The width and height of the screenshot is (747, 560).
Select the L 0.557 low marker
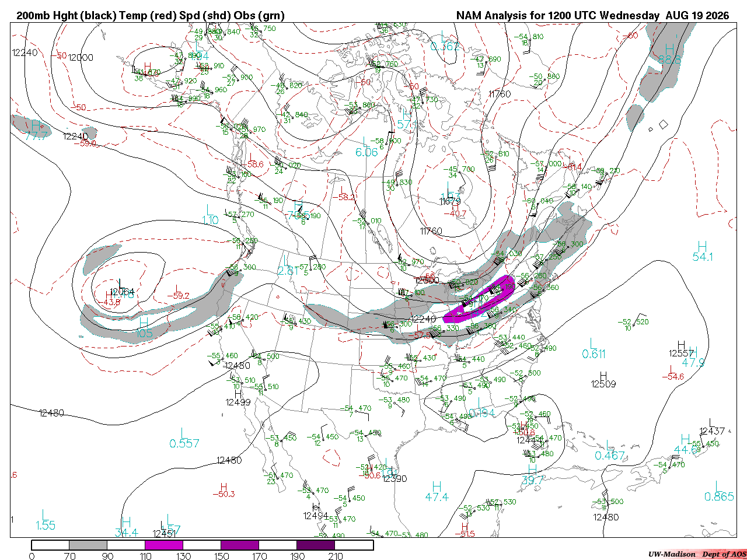coord(184,439)
